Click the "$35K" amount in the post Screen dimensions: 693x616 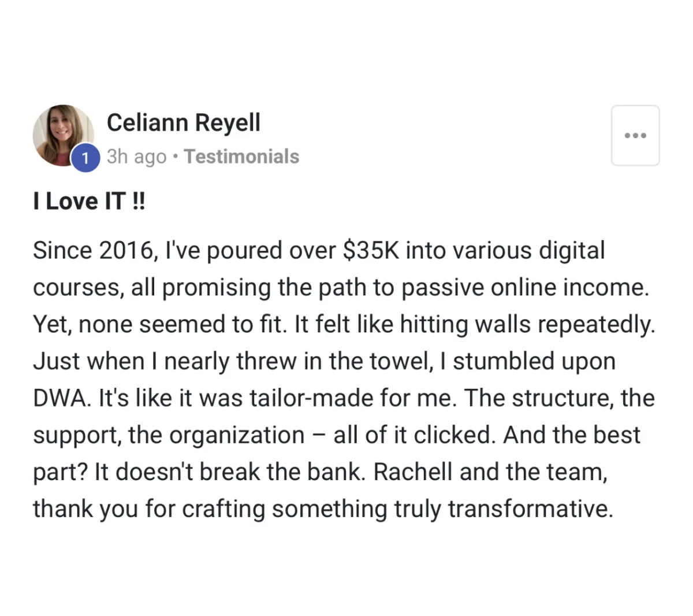click(371, 250)
